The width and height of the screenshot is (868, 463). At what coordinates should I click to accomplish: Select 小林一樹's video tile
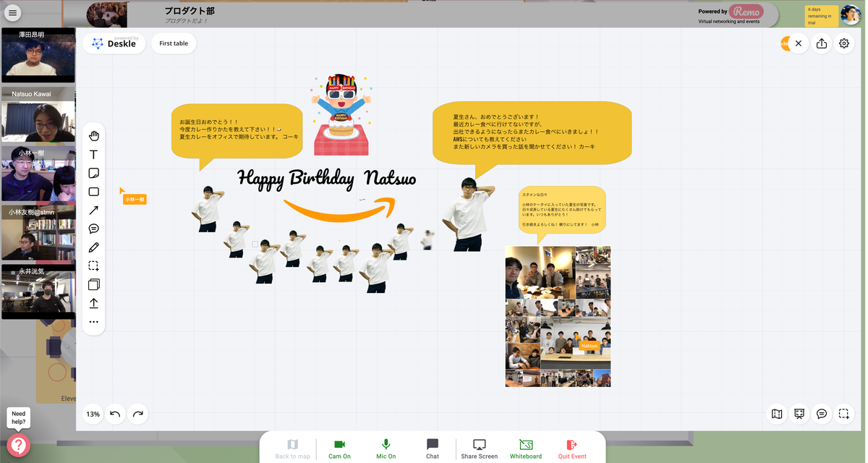[38, 174]
